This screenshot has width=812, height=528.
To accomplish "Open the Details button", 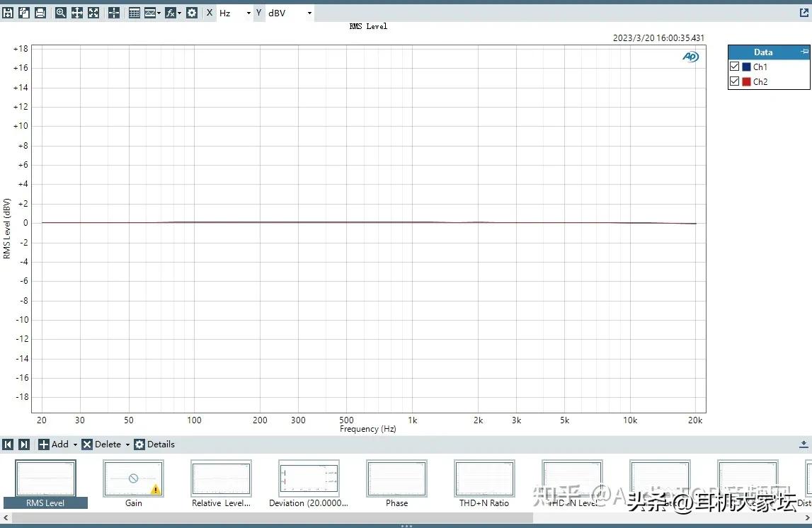I will (x=154, y=444).
